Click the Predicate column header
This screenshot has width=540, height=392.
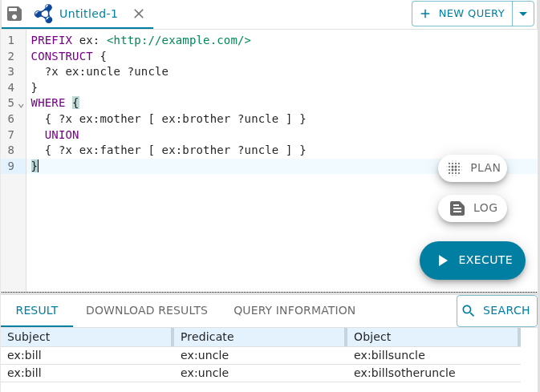click(259, 337)
